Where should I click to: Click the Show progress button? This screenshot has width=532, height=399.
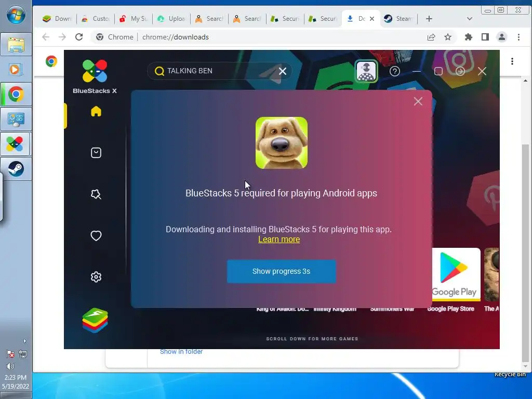tap(281, 271)
